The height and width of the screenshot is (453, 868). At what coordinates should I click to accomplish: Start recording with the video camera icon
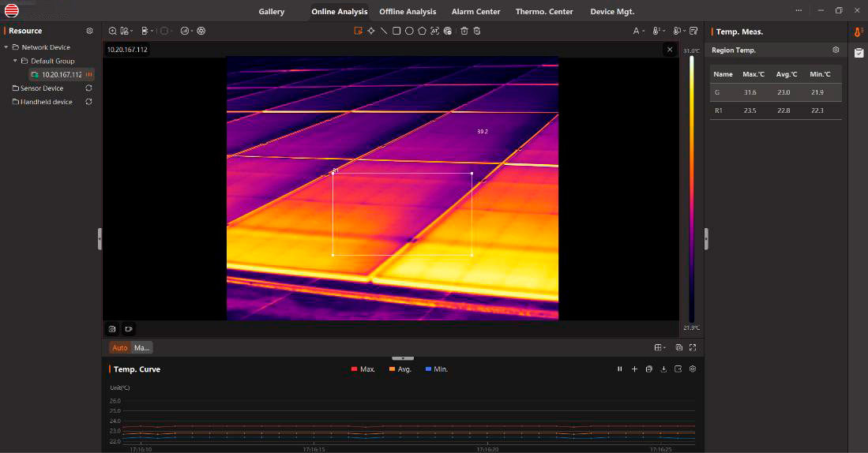129,329
